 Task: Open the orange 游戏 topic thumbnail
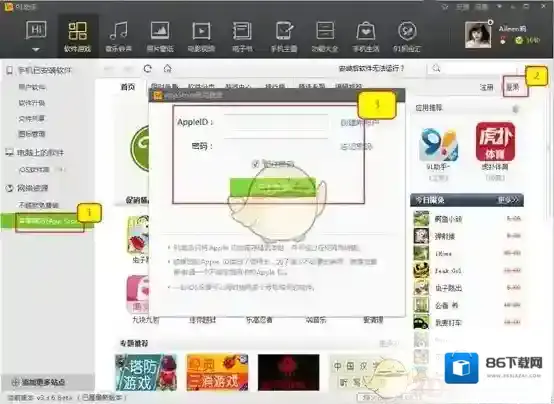pyautogui.click(x=217, y=373)
